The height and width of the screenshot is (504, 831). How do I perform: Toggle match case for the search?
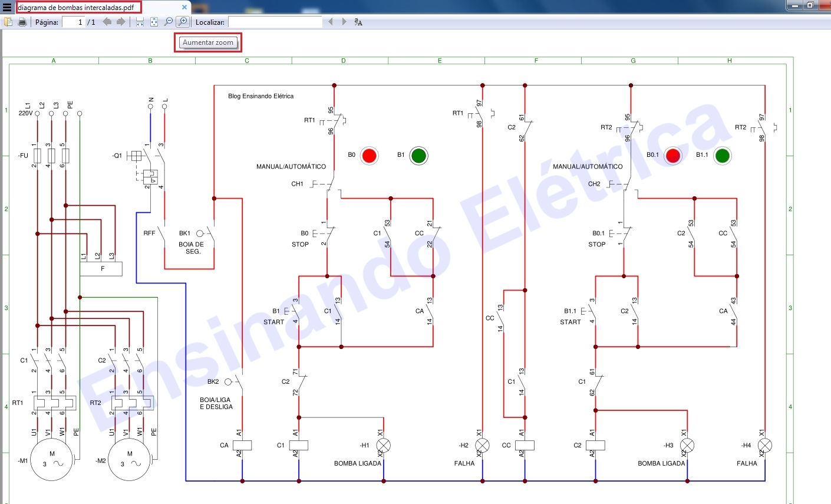pyautogui.click(x=360, y=23)
